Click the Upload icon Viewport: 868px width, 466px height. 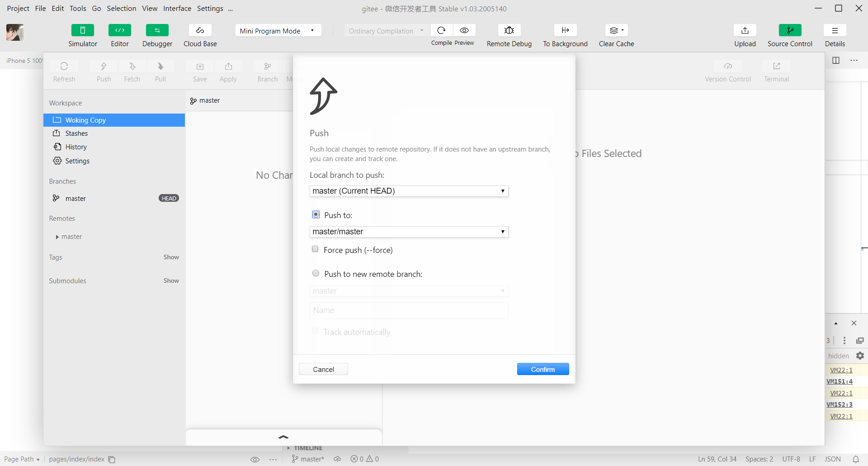click(x=745, y=30)
